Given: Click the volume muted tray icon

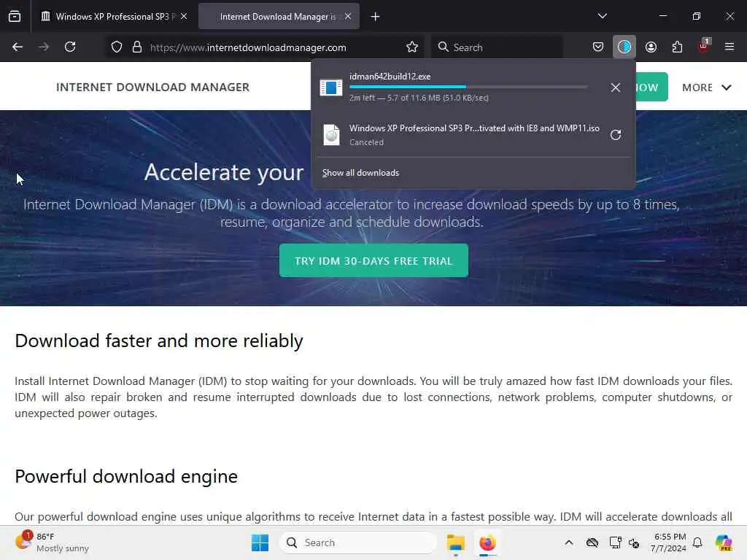Looking at the screenshot, I should [x=634, y=542].
